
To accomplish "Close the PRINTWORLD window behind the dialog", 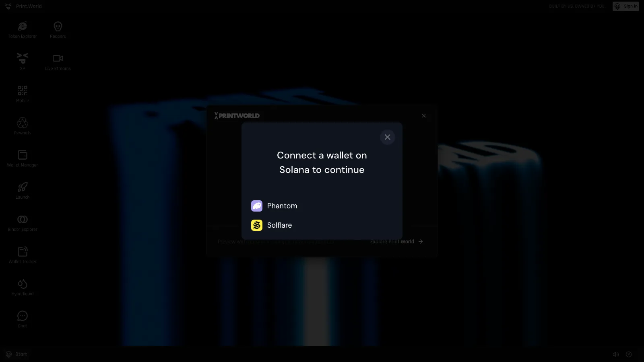I will point(424,115).
